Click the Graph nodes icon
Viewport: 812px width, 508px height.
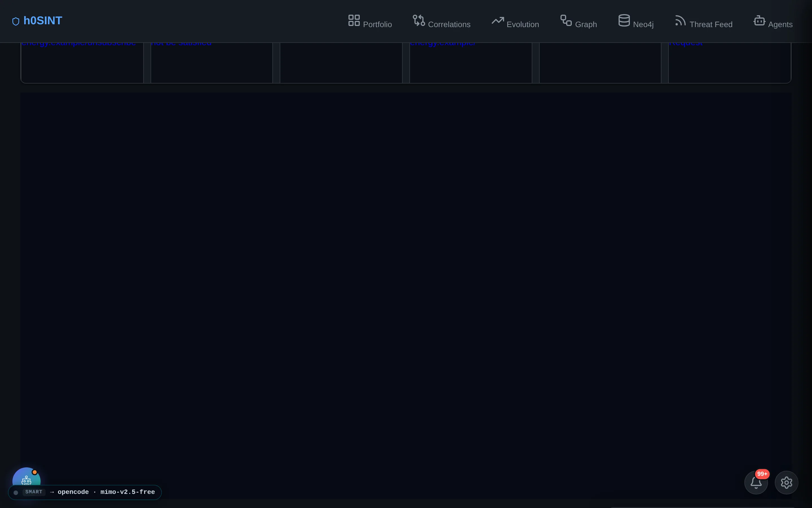point(566,20)
